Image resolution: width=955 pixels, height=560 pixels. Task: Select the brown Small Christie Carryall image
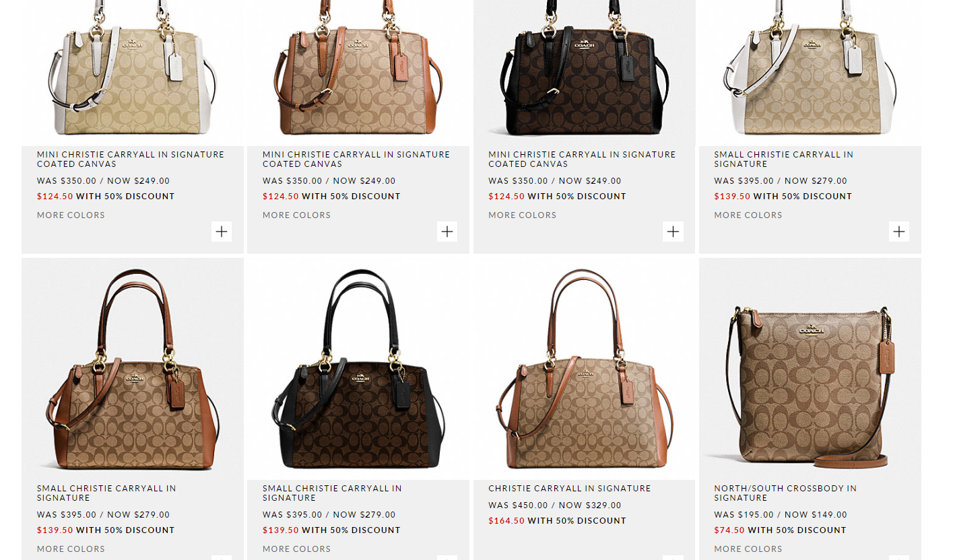click(133, 369)
